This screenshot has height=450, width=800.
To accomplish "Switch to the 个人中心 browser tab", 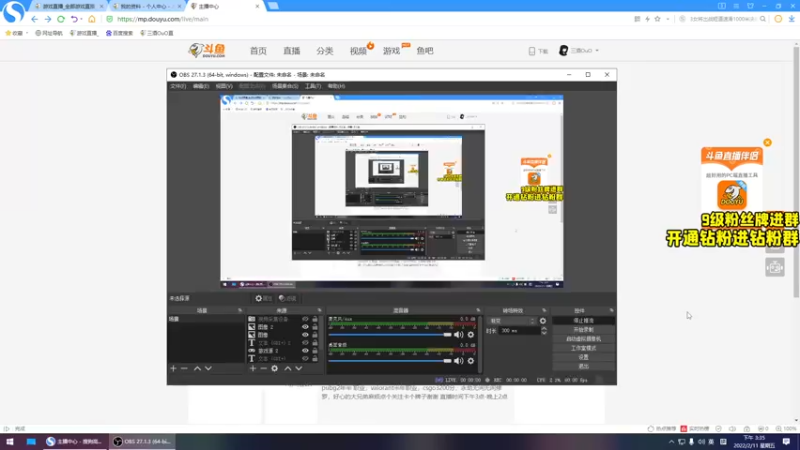I will [146, 6].
